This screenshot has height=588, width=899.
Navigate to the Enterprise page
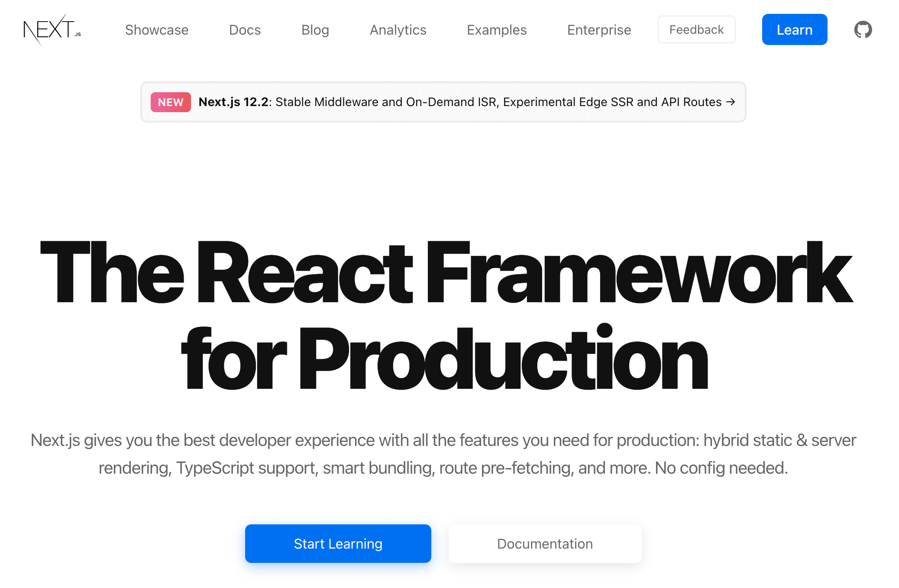tap(599, 30)
